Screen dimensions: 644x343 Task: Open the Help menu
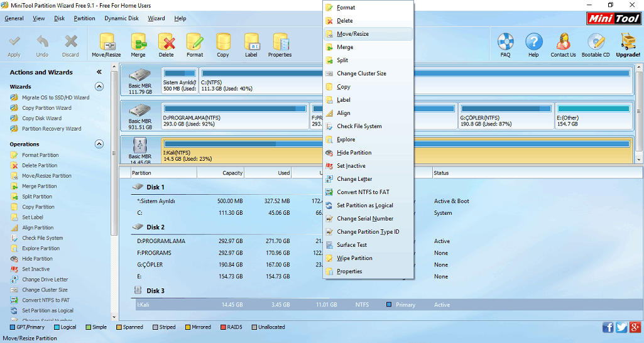(x=180, y=18)
